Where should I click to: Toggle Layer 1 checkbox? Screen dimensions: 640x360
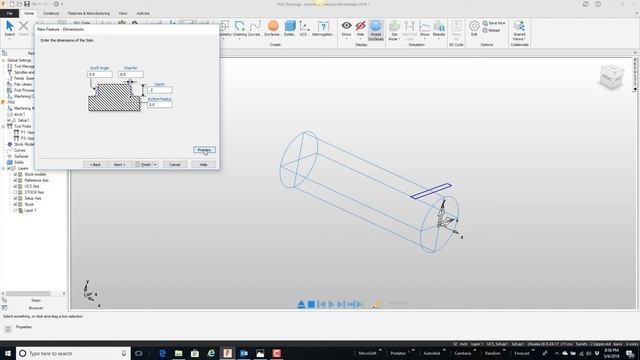15,210
